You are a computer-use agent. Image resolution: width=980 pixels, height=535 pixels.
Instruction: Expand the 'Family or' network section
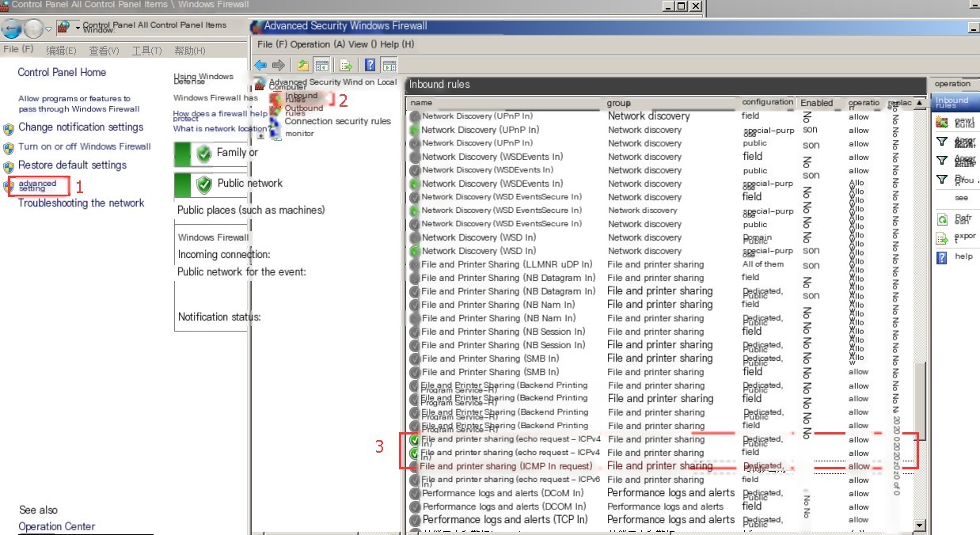point(211,153)
